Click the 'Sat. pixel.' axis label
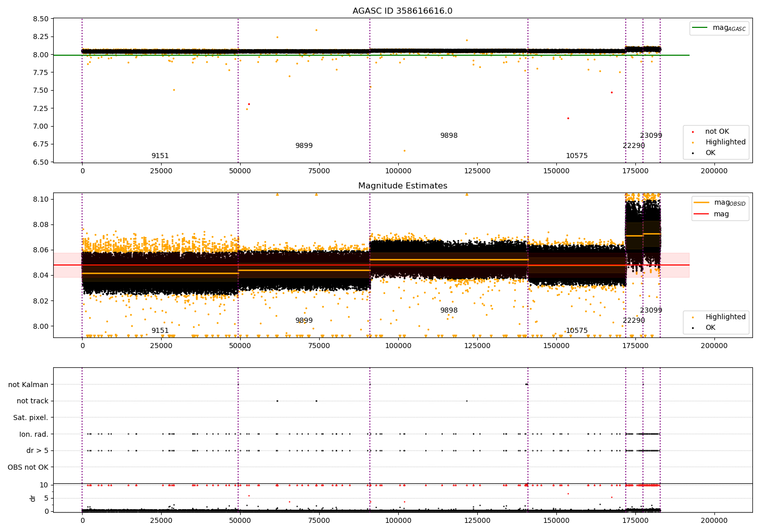The width and height of the screenshot is (760, 532). tap(31, 417)
